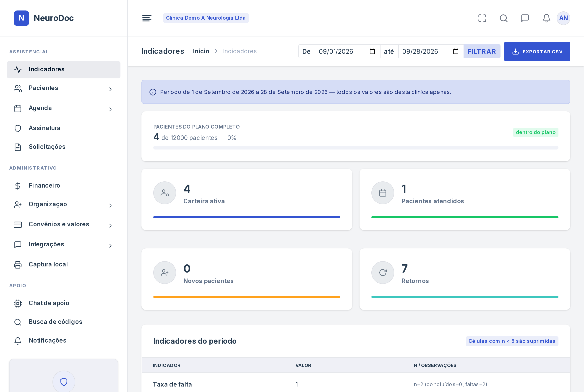584x392 pixels.
Task: Open Assinatura in the sidebar
Action: pyautogui.click(x=64, y=128)
